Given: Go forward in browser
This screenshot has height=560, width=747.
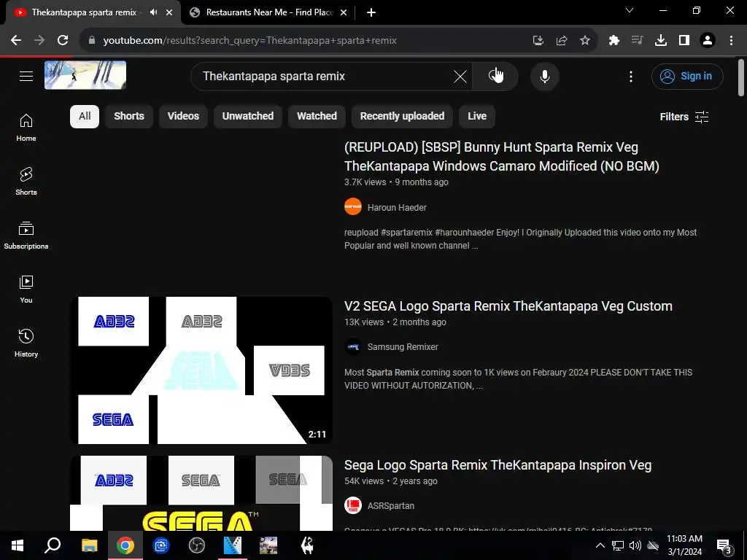Looking at the screenshot, I should pos(39,41).
